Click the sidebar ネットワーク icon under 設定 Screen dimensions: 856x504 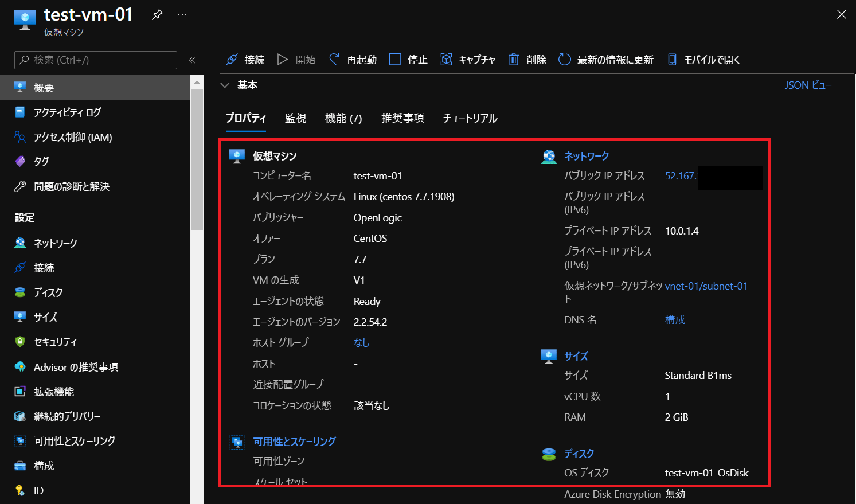20,243
